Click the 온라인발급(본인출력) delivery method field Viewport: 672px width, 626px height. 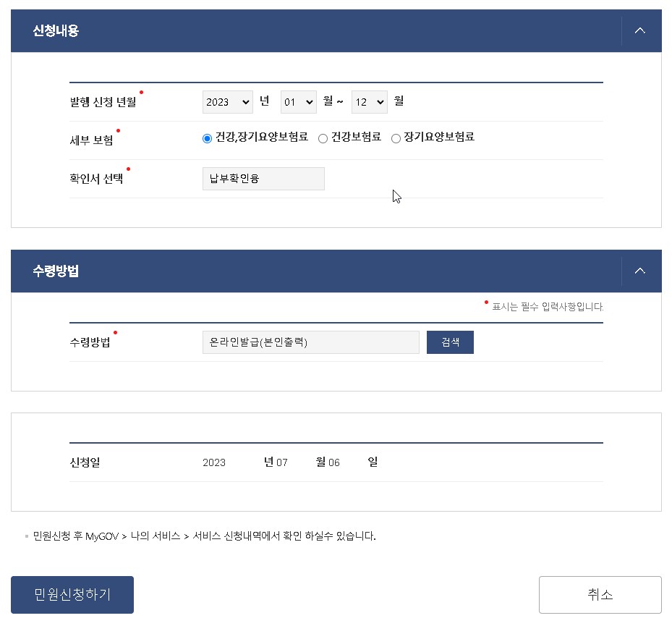[310, 342]
